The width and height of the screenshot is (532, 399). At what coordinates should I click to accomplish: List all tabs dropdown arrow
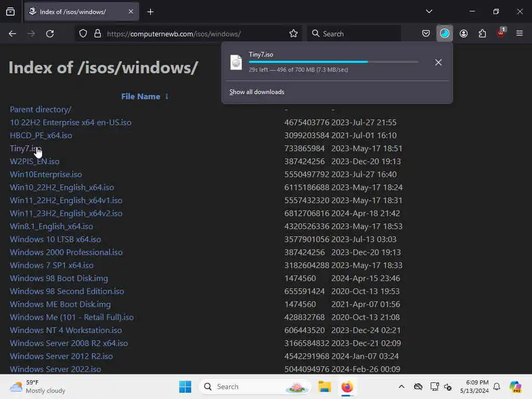tap(429, 11)
